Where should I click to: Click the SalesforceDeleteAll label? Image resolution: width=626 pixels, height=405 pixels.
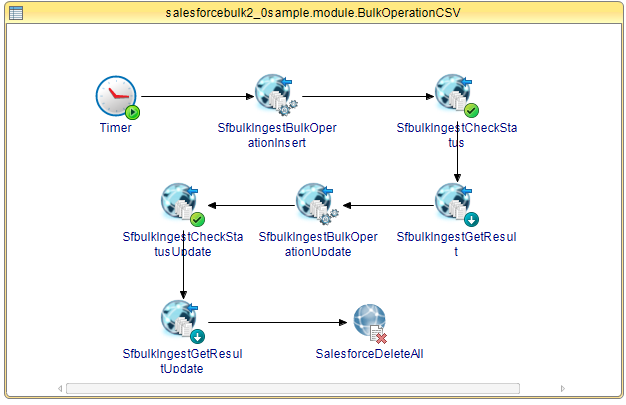coord(369,354)
